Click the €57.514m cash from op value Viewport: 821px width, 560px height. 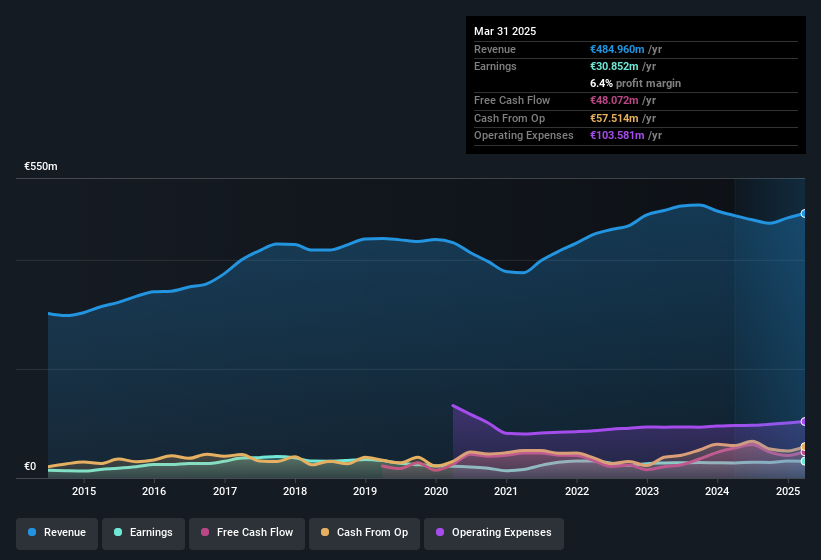click(x=614, y=118)
